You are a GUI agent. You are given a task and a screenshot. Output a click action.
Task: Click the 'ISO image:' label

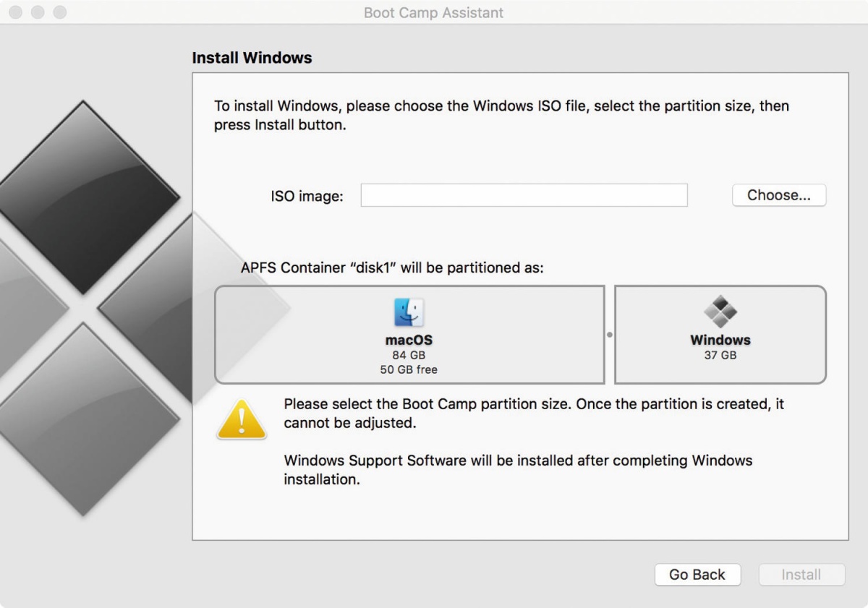307,196
